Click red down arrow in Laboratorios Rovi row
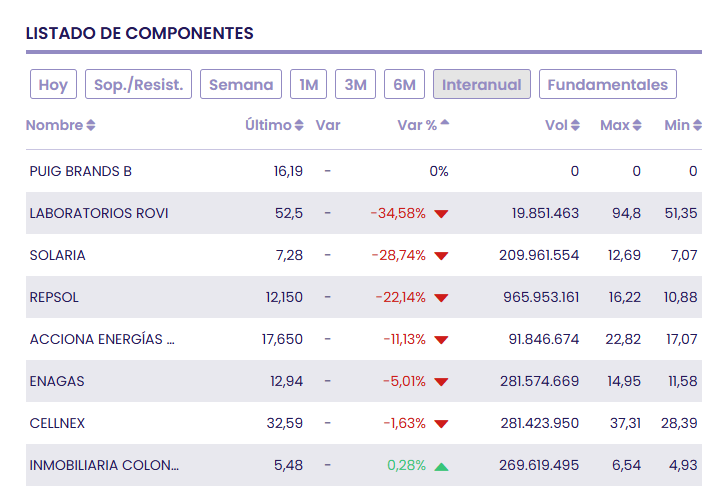716x491 pixels. (x=441, y=214)
